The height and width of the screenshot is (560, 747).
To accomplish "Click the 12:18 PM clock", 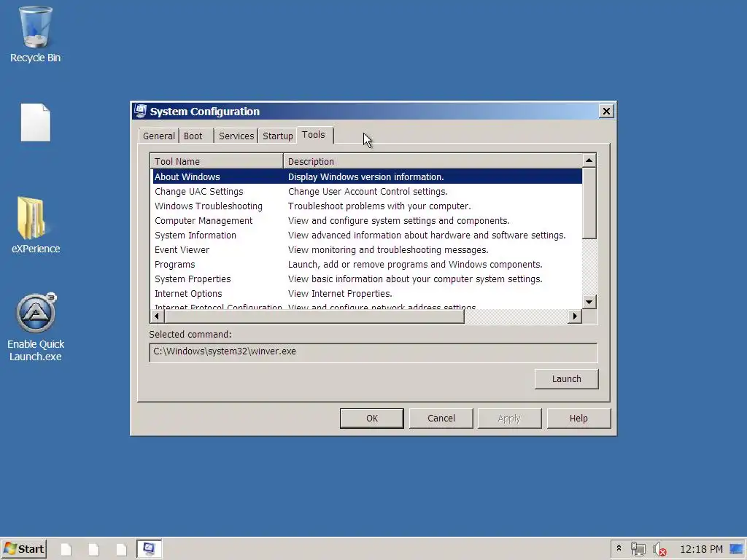I will (701, 549).
